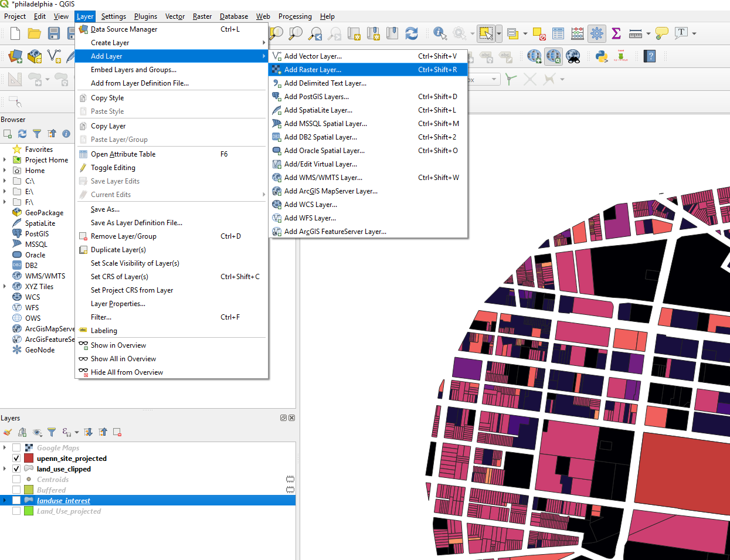Image resolution: width=730 pixels, height=560 pixels.
Task: Click Remove Layer icon in Layers panel
Action: tap(117, 432)
